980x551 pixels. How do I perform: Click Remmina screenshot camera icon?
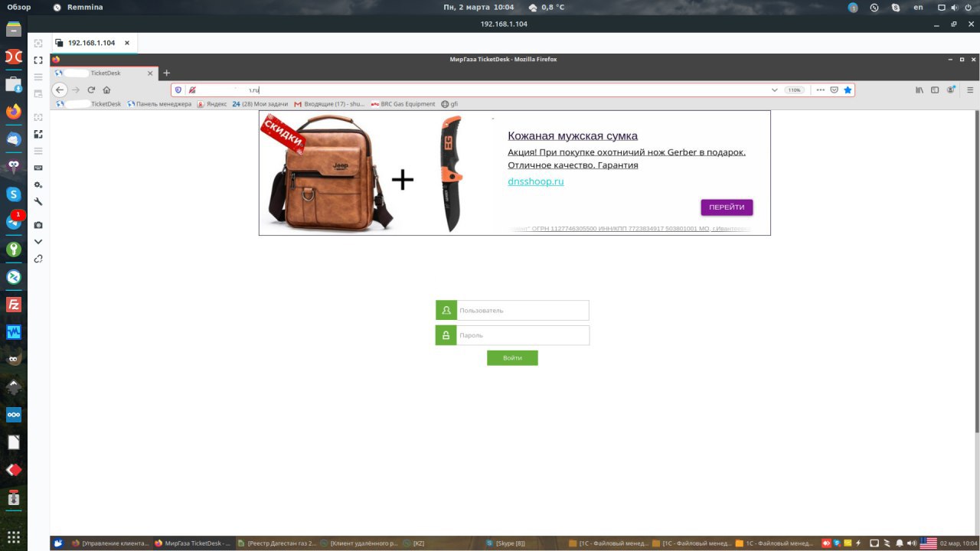38,225
